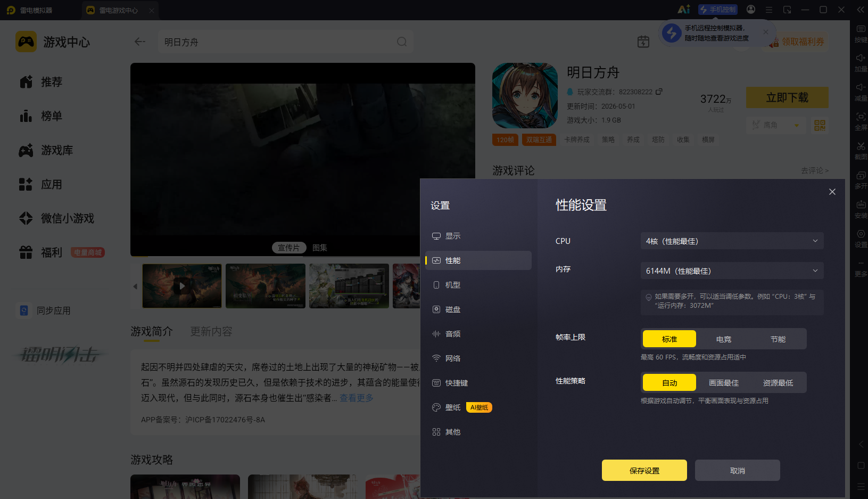868x499 pixels.
Task: Select the second screenshot thumbnail
Action: point(266,286)
